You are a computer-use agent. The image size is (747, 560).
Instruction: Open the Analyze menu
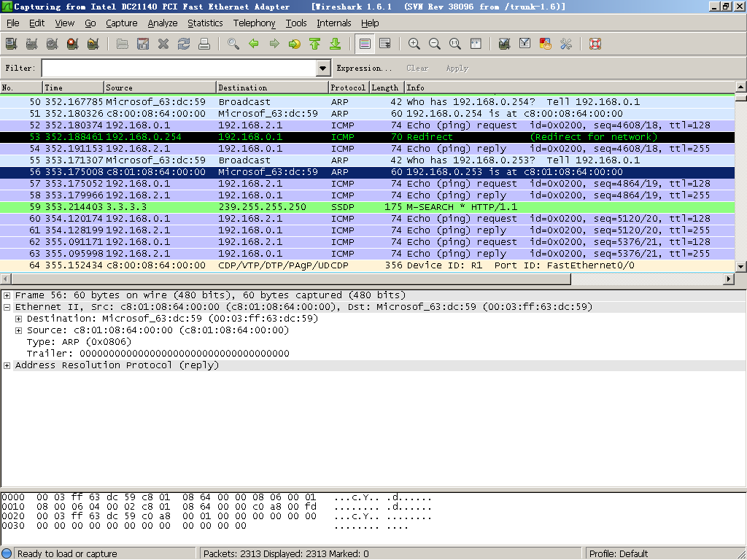(163, 23)
